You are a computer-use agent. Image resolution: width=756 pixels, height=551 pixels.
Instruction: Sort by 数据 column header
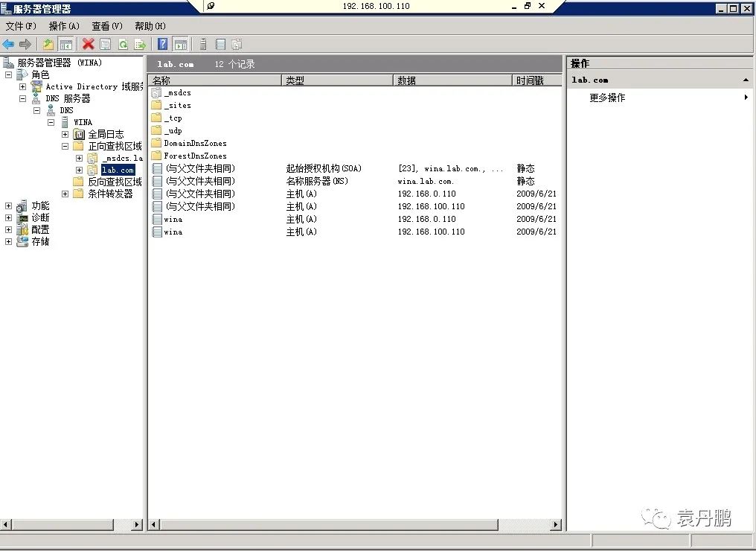(452, 80)
